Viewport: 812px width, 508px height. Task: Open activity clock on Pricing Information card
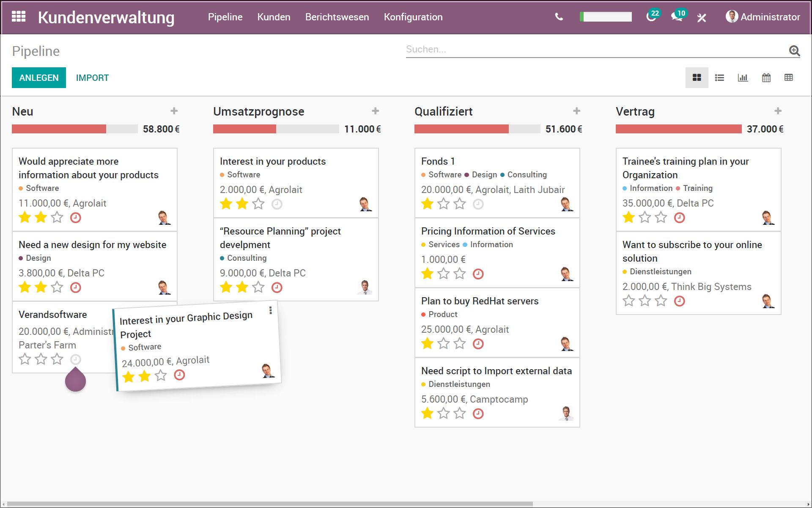(x=478, y=274)
